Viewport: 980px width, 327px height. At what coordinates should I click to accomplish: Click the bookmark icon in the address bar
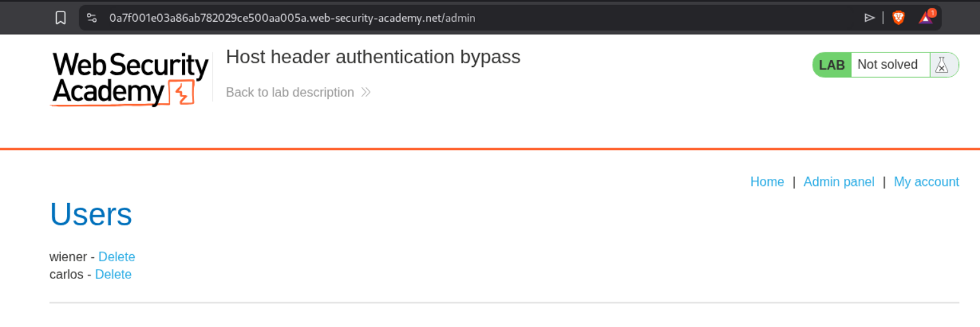(61, 18)
